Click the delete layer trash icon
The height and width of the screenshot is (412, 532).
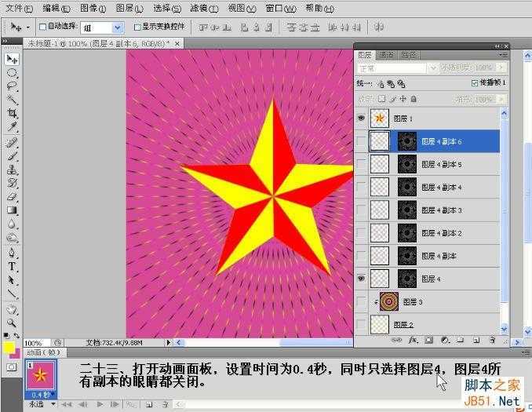(x=492, y=340)
